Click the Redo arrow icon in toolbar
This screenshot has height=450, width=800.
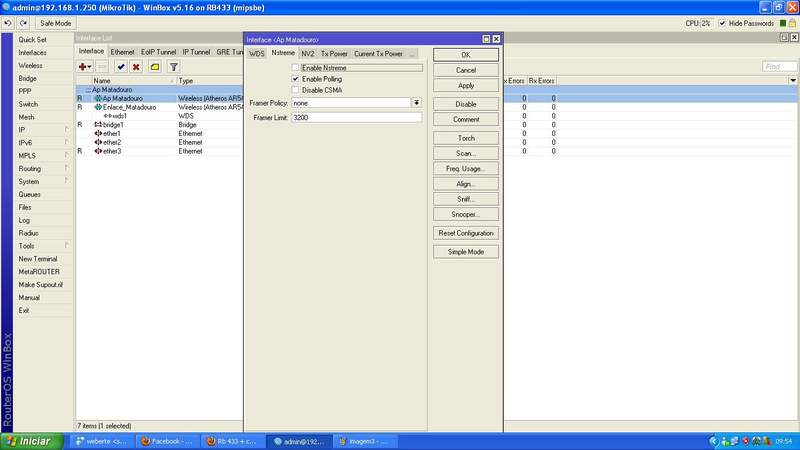(x=23, y=23)
